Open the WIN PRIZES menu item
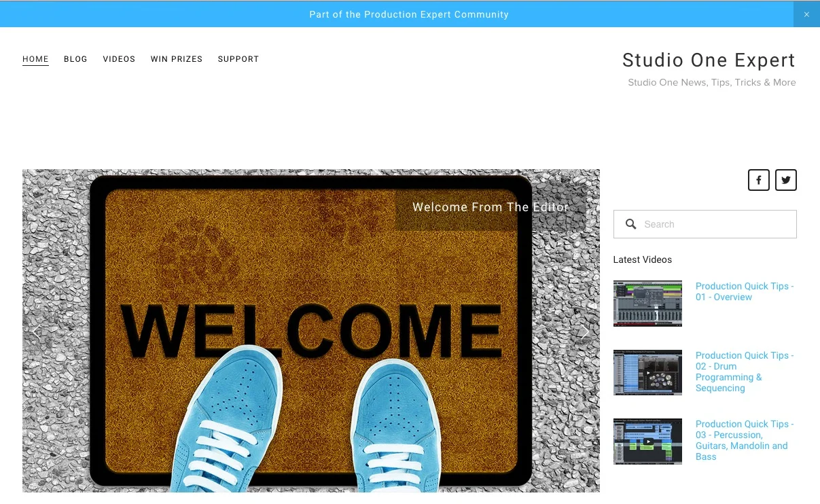 tap(177, 59)
